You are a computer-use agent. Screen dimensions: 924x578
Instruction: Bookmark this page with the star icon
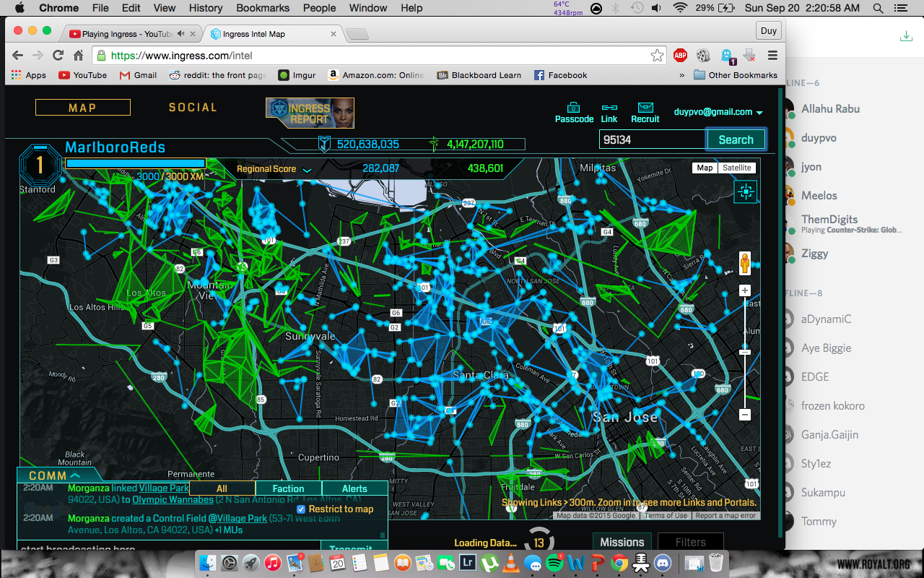tap(657, 56)
